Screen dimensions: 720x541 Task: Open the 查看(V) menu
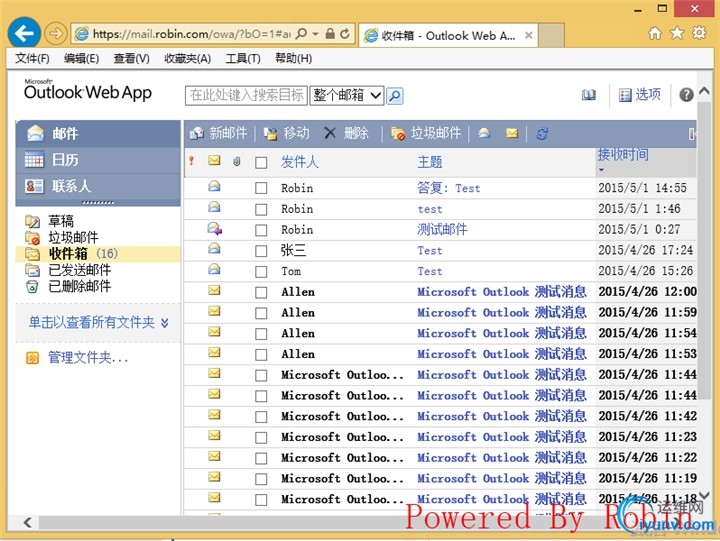coord(131,59)
